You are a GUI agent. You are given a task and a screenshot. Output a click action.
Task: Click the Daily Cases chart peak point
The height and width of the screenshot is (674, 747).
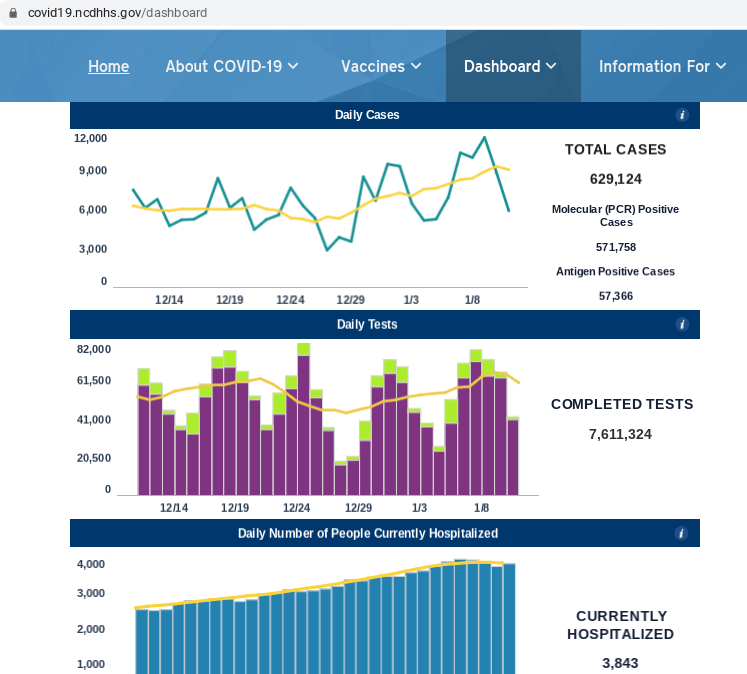click(x=484, y=138)
